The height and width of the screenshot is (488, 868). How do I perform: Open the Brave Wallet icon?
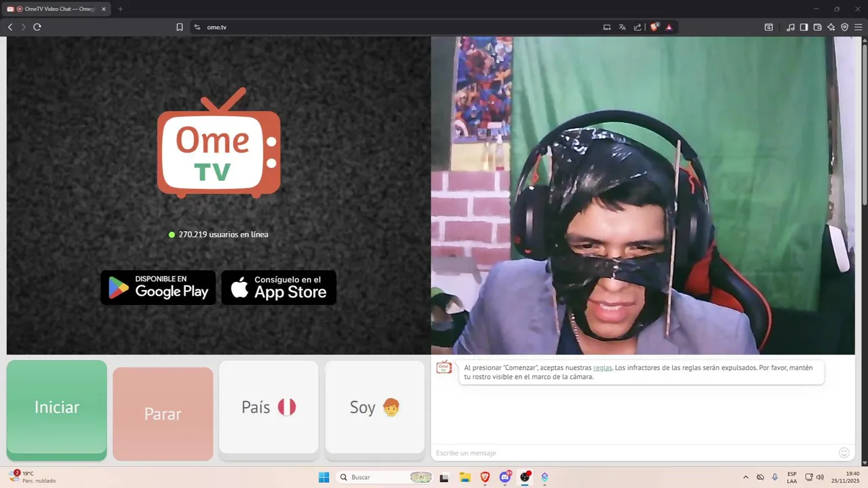817,27
